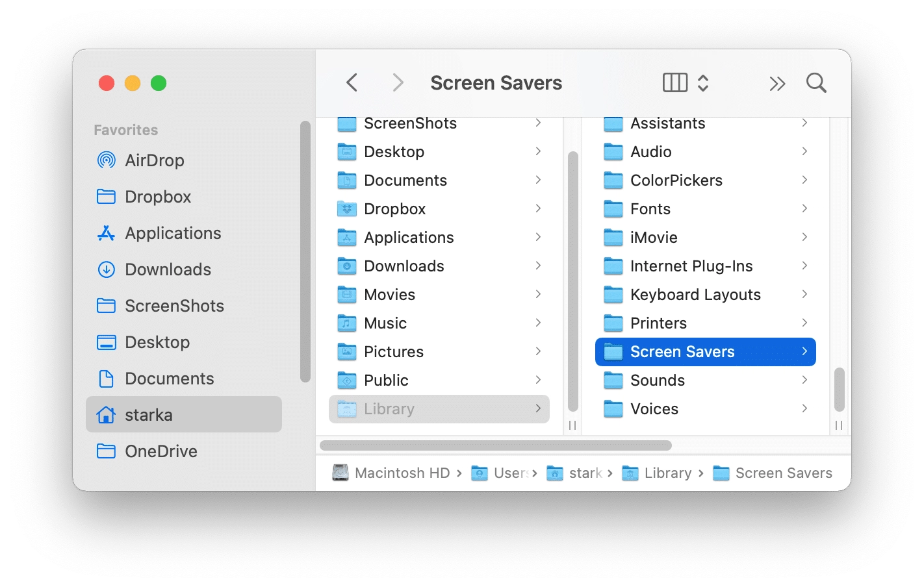
Task: Expand the Keyboard Layouts folder chevron
Action: (x=804, y=294)
